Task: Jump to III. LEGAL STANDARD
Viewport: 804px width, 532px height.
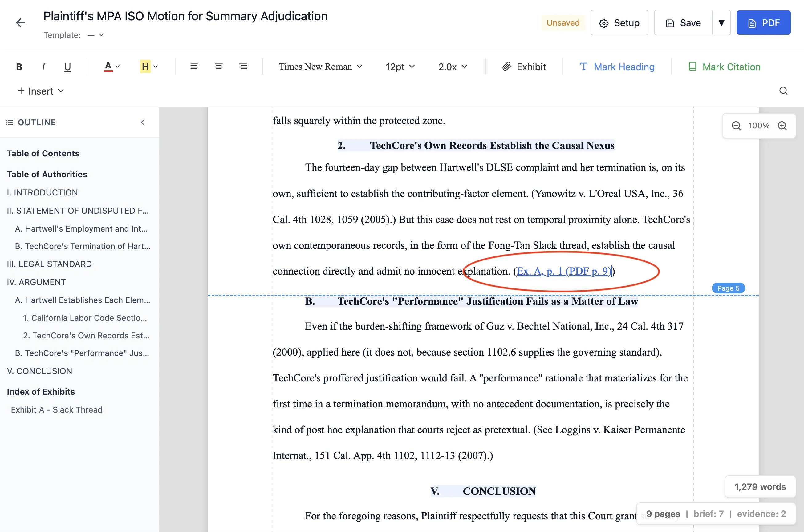Action: [x=49, y=264]
